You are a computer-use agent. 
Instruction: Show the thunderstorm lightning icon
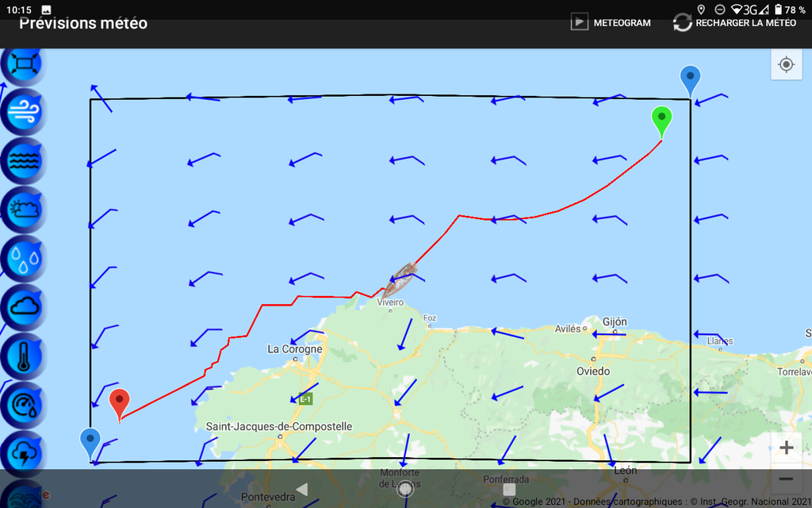click(x=23, y=453)
